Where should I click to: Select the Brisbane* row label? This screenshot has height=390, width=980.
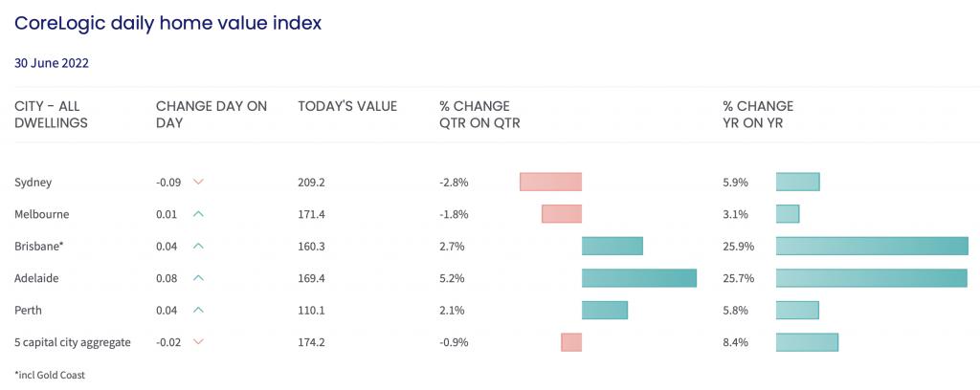[x=37, y=247]
